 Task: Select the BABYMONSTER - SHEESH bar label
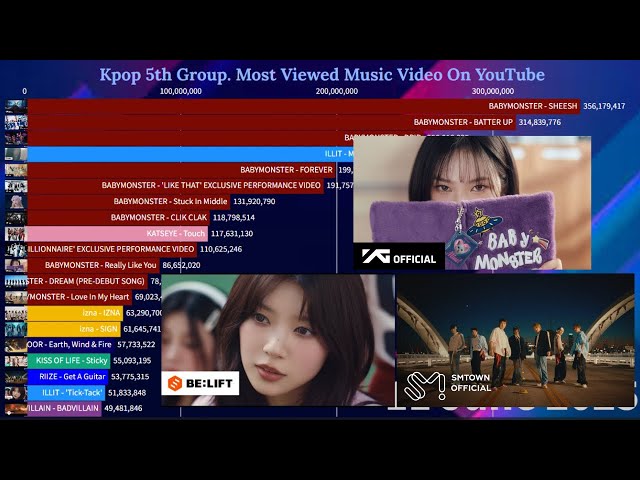[533, 106]
